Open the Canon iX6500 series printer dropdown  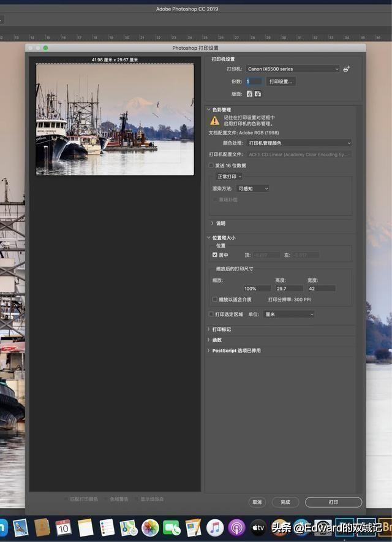(293, 69)
